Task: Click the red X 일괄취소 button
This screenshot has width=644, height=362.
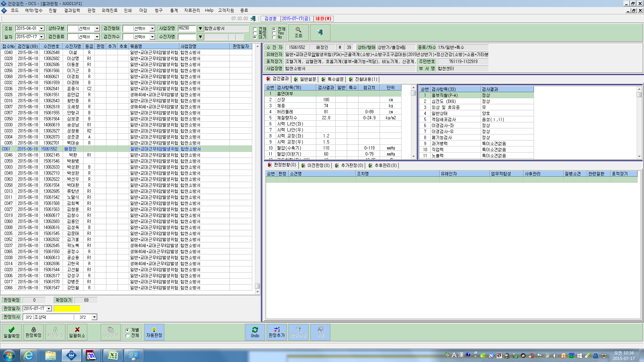Action: 77,332
